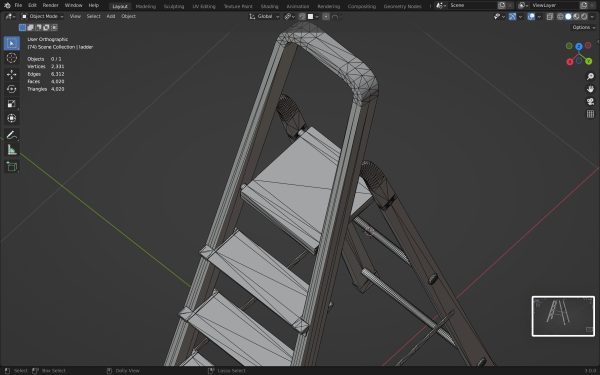Toggle the camera view icon
The height and width of the screenshot is (375, 600).
click(590, 101)
